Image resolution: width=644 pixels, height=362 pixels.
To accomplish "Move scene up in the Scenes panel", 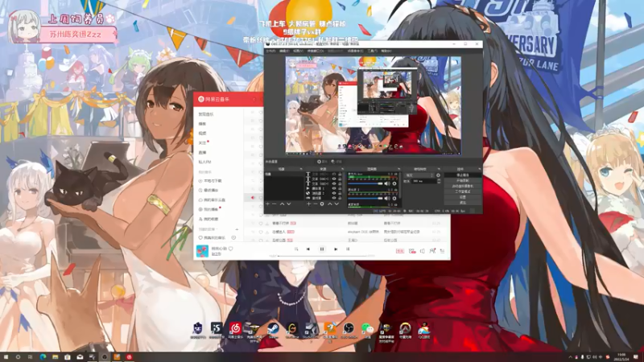I will 283,204.
